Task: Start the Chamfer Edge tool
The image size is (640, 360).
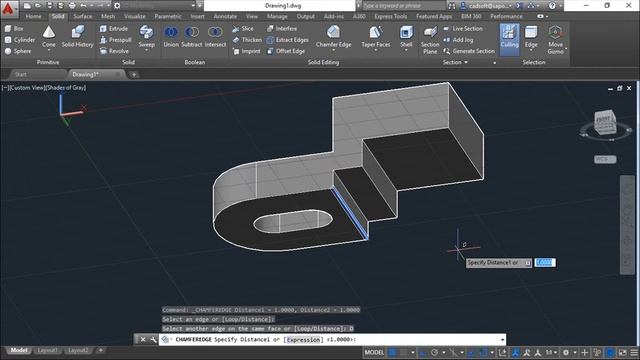Action: pyautogui.click(x=333, y=37)
